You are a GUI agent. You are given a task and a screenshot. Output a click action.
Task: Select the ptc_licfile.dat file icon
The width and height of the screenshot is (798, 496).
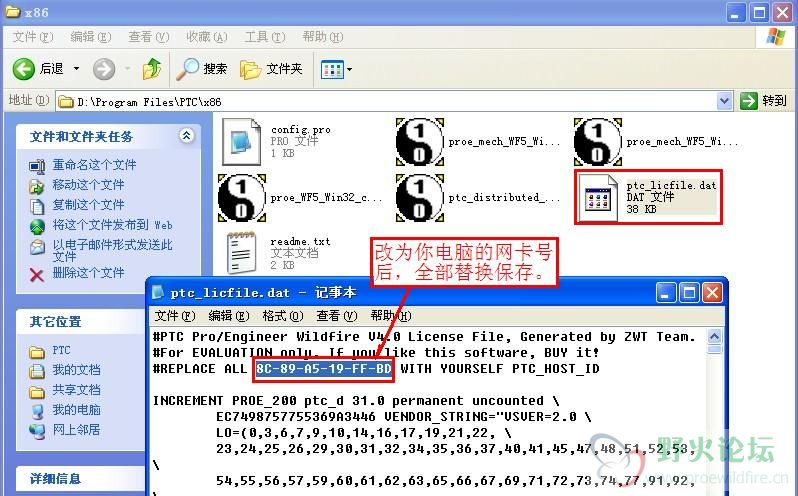597,198
